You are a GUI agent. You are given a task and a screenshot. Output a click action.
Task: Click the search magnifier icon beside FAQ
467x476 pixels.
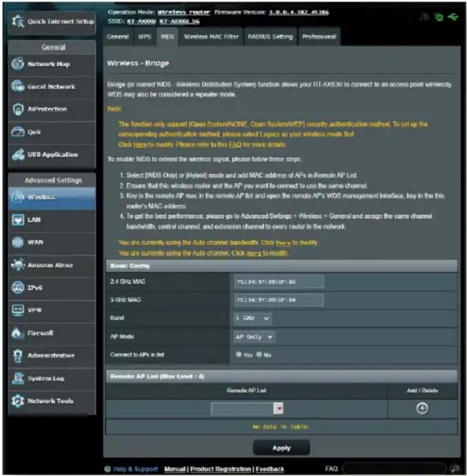(x=454, y=468)
